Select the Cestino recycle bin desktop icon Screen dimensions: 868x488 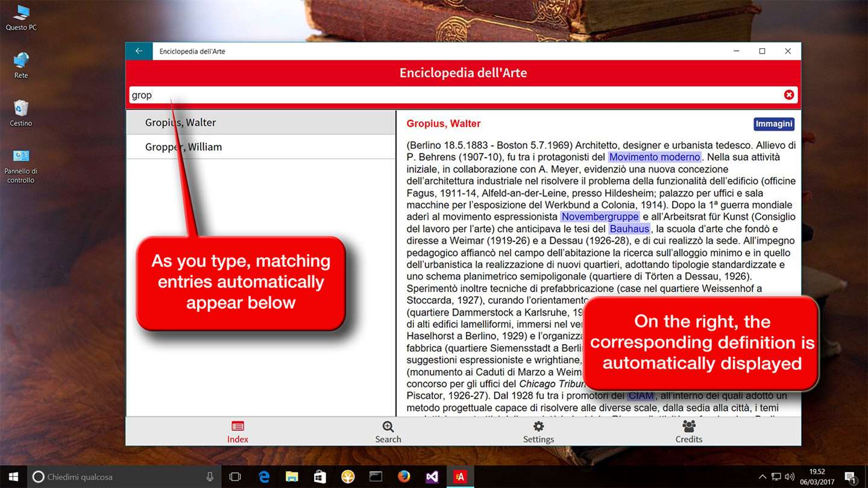(21, 113)
